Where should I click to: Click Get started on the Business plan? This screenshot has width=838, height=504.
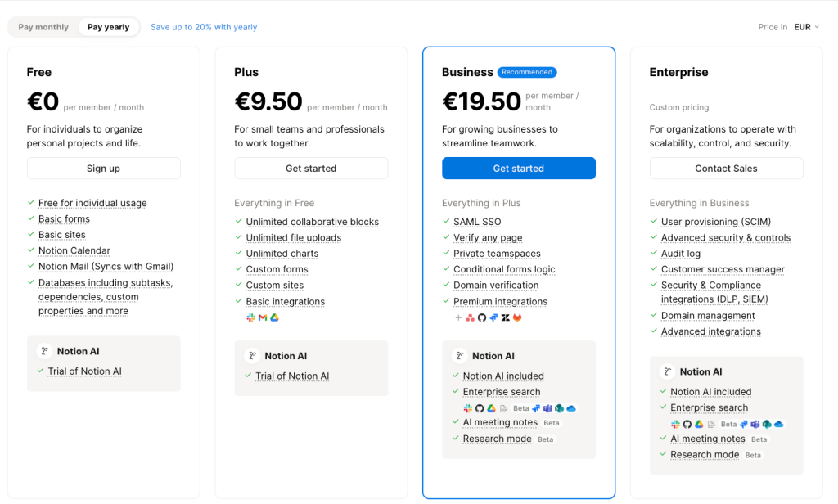click(518, 169)
